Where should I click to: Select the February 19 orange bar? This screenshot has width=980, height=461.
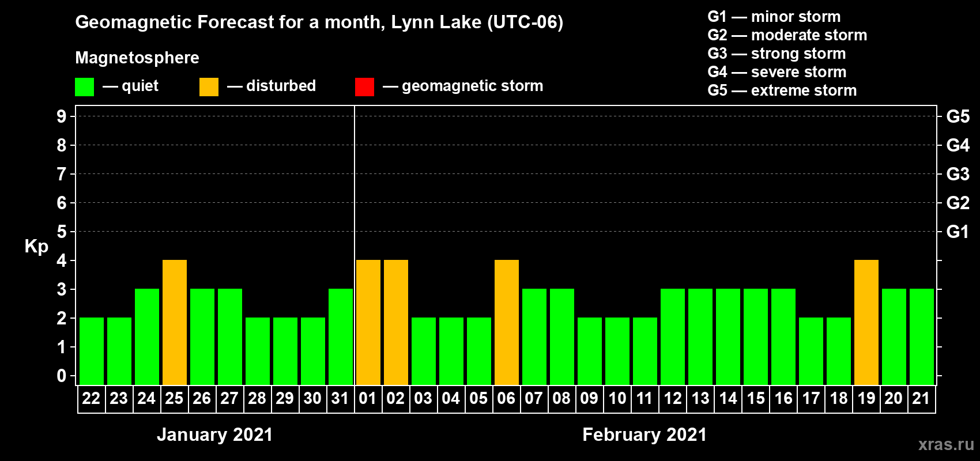pyautogui.click(x=866, y=322)
